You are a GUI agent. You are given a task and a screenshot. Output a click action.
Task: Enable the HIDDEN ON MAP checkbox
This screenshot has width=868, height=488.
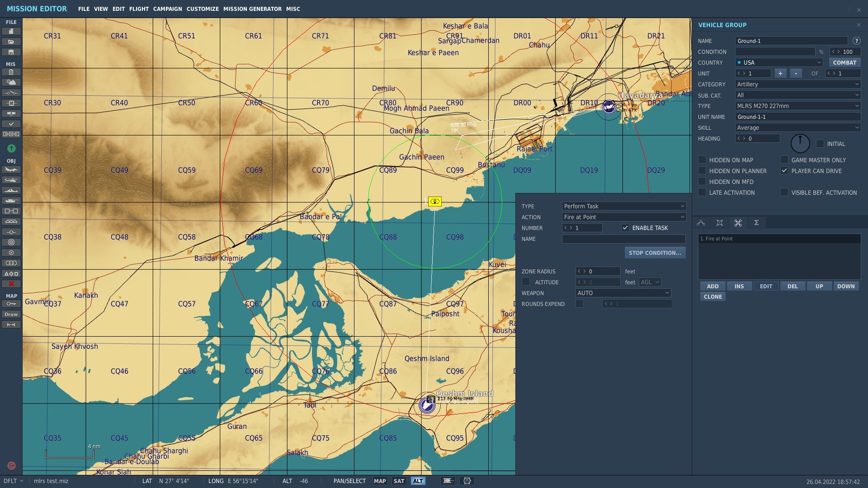[702, 160]
